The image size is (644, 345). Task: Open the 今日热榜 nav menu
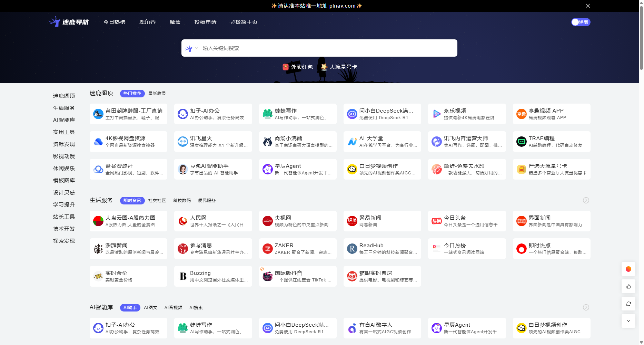coord(115,22)
